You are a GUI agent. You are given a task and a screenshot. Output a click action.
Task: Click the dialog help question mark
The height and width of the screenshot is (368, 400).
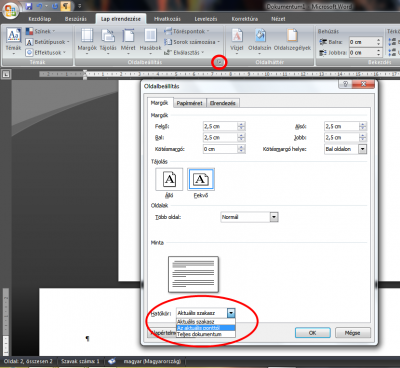coord(345,84)
